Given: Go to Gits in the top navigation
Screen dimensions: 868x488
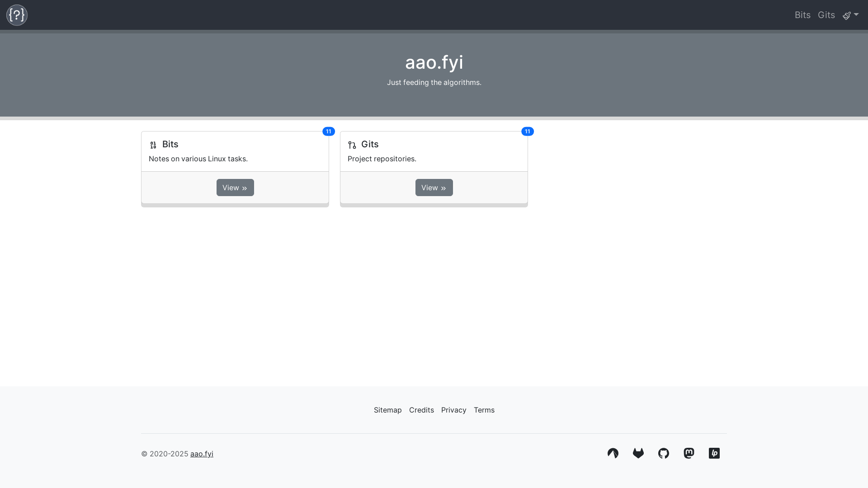Looking at the screenshot, I should [826, 15].
